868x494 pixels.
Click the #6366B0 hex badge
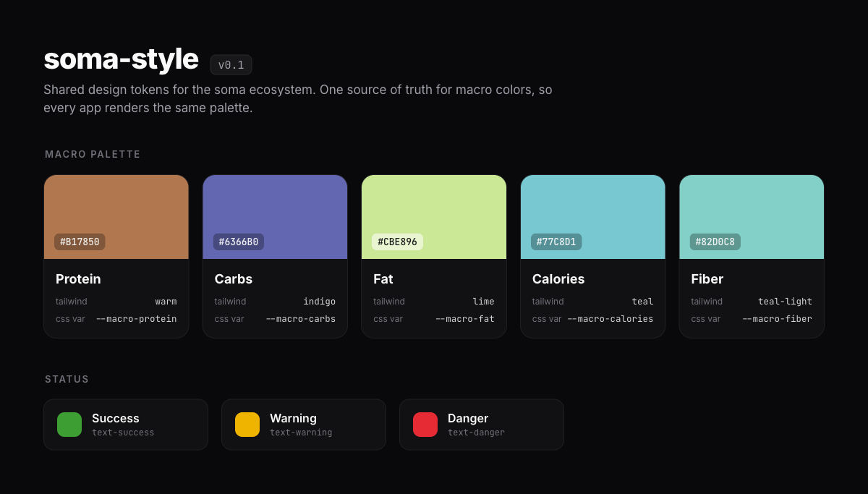(239, 242)
